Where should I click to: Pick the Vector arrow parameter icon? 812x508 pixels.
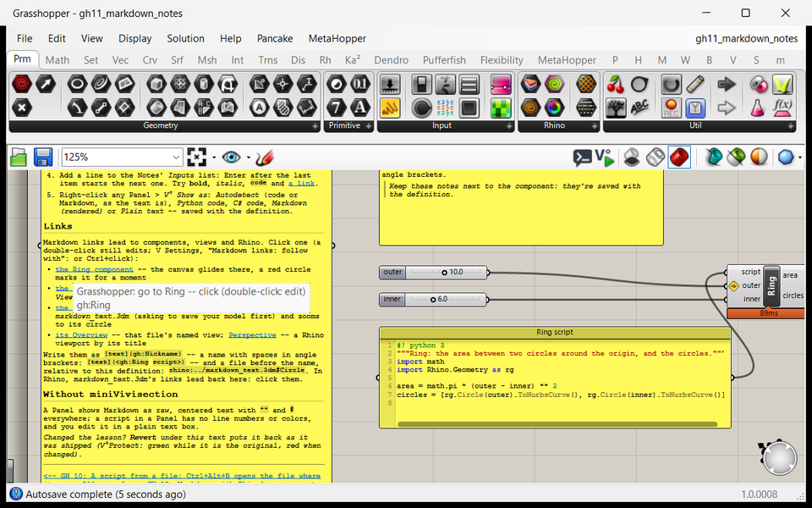pos(46,84)
